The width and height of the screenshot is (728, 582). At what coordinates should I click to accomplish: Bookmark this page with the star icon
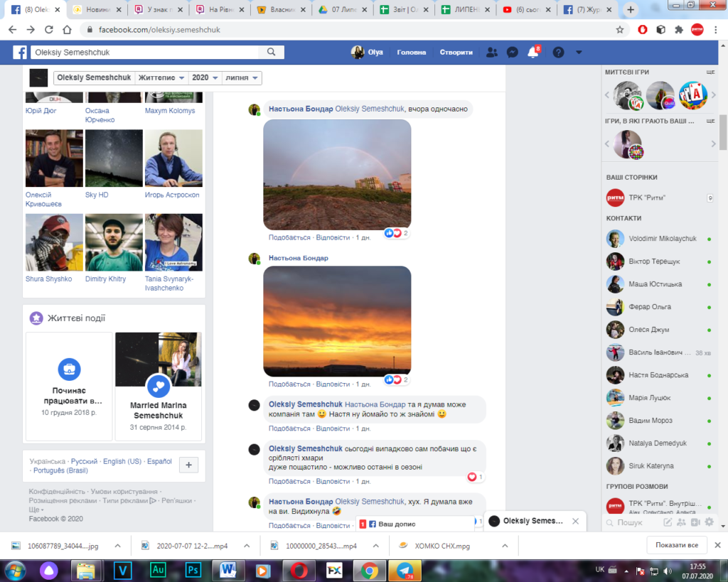pyautogui.click(x=620, y=30)
